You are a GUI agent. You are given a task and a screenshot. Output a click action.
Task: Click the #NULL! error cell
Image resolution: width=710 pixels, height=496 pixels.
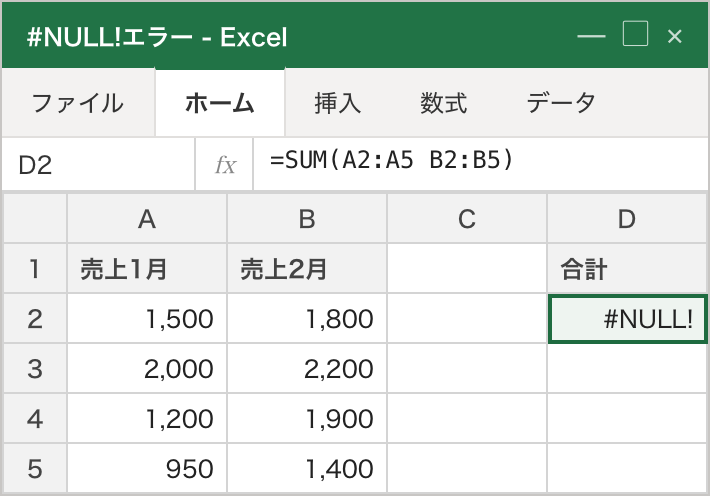627,318
